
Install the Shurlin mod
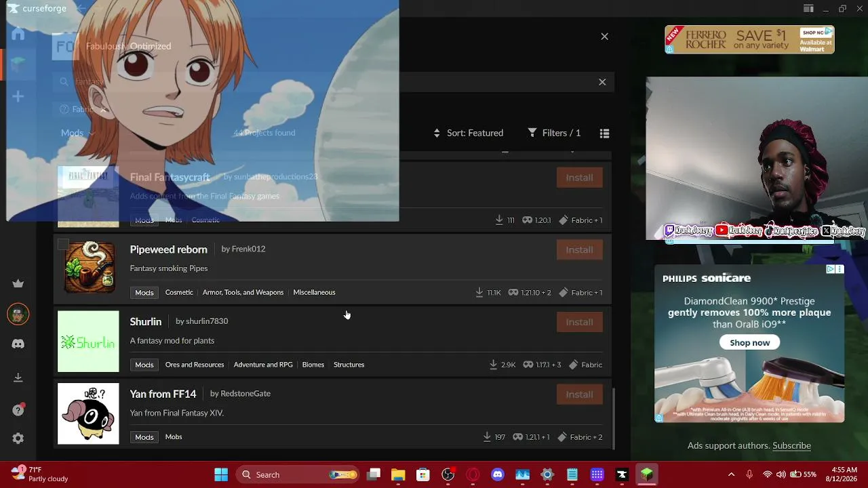pyautogui.click(x=579, y=322)
